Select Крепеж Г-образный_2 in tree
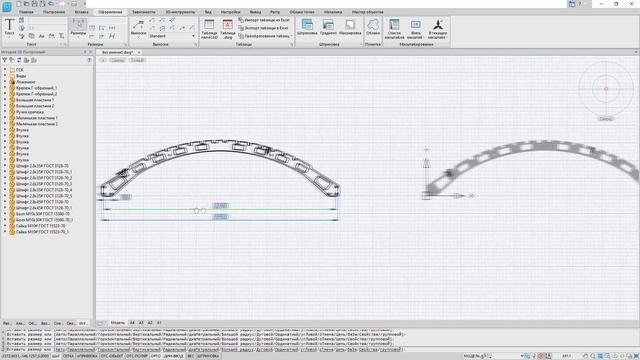Image resolution: width=640 pixels, height=360 pixels. click(36, 94)
